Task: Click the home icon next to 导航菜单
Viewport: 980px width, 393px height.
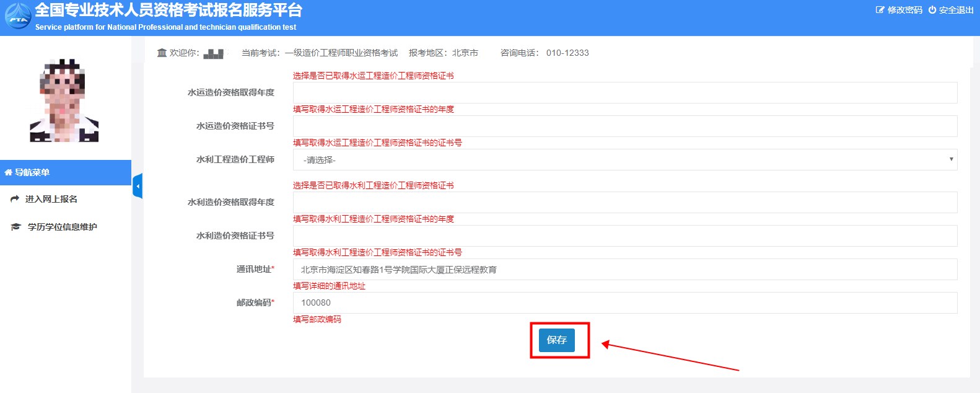Action: [8, 173]
